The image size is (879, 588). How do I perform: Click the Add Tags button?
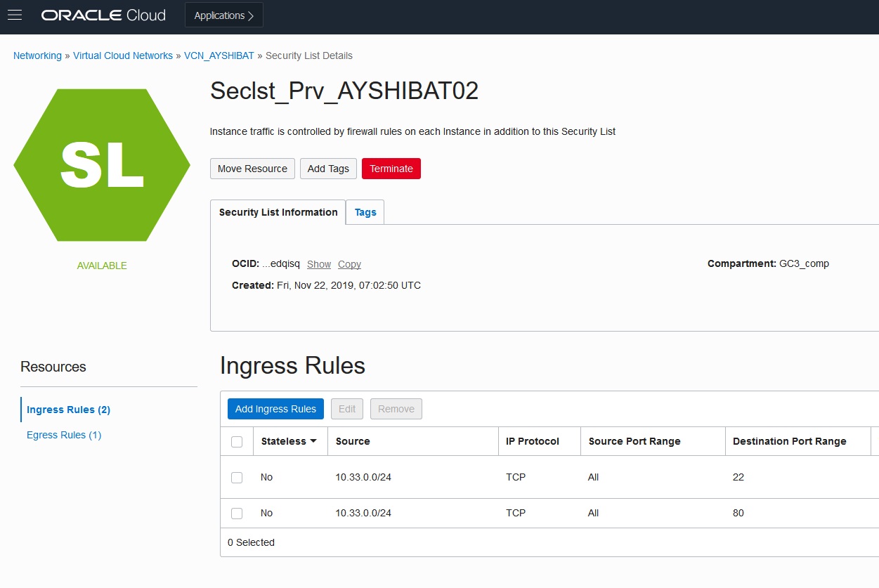coord(328,169)
